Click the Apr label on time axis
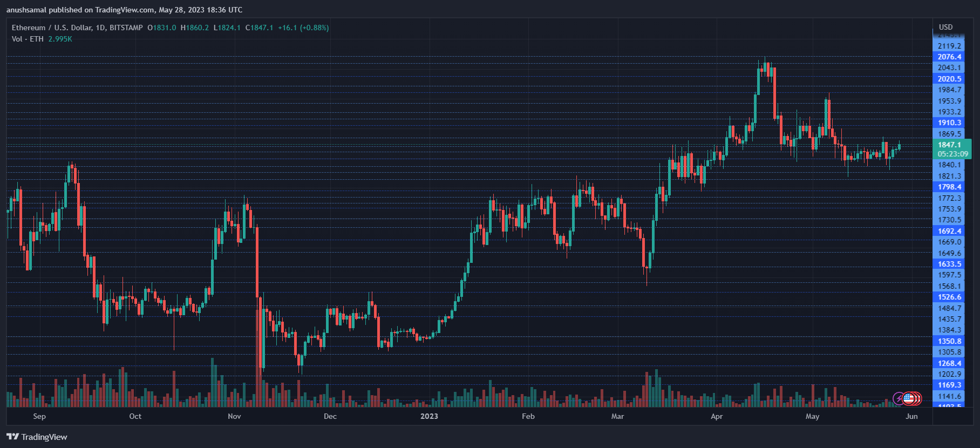 [717, 416]
